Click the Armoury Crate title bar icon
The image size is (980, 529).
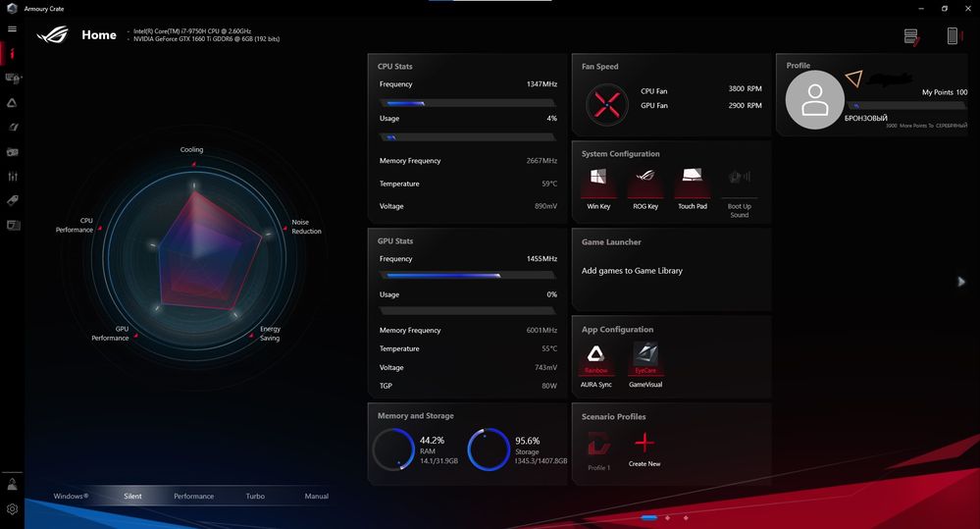click(12, 9)
